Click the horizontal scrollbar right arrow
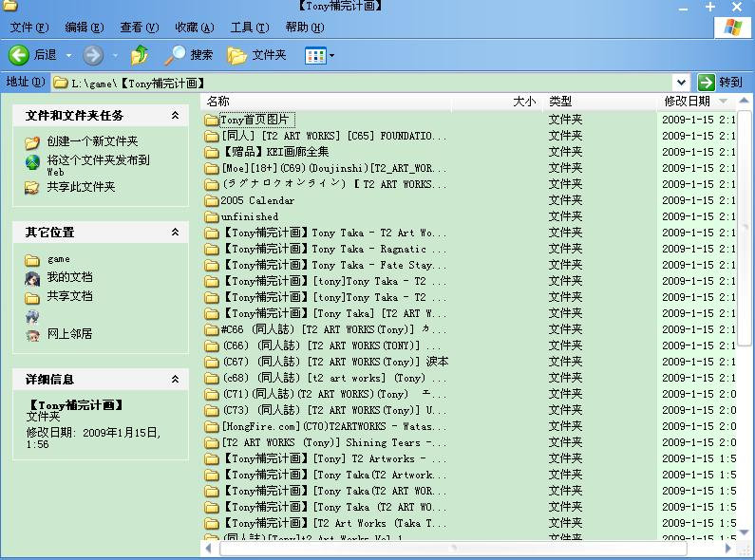 pos(728,548)
